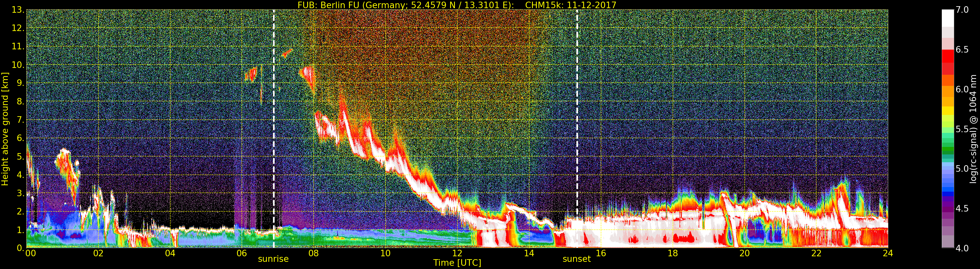This screenshot has width=980, height=269.
Task: Click the dashed sunrise marker line
Action: (274, 129)
